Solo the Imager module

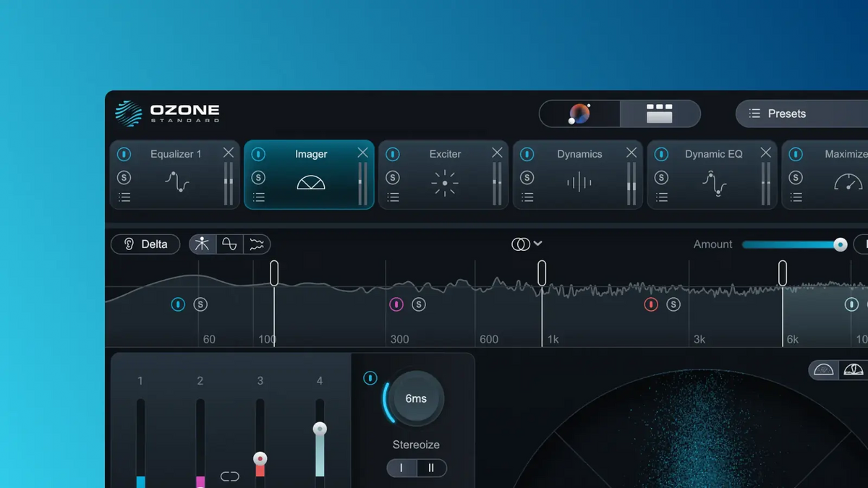coord(258,178)
